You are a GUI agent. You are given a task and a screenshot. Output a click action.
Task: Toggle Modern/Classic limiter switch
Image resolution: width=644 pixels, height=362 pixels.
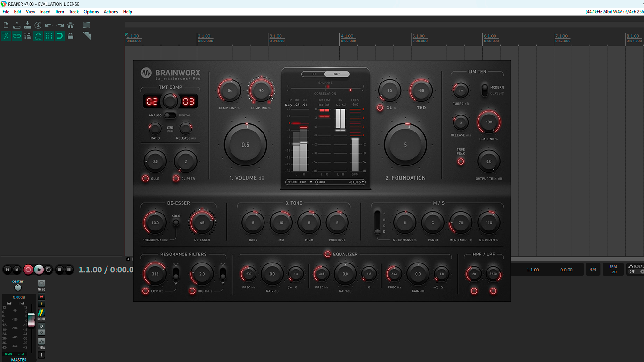point(484,90)
